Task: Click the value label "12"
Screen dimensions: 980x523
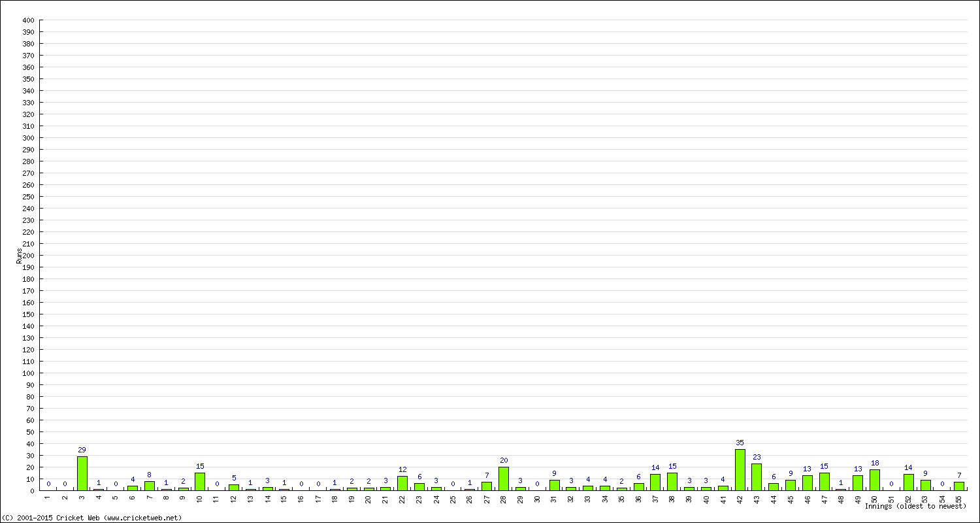Action: [402, 469]
